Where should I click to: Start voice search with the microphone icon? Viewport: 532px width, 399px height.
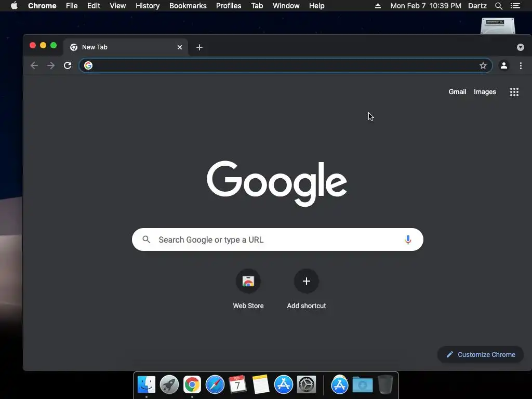coord(408,240)
